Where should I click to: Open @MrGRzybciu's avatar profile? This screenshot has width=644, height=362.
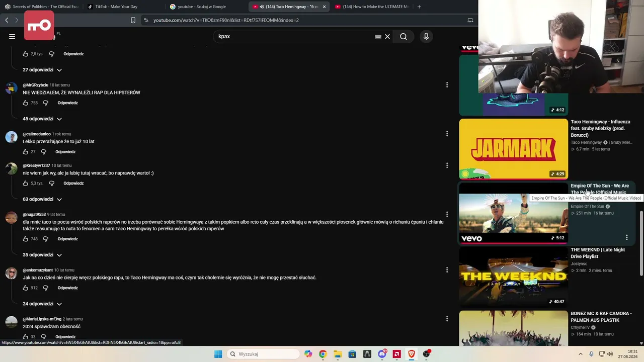11,88
